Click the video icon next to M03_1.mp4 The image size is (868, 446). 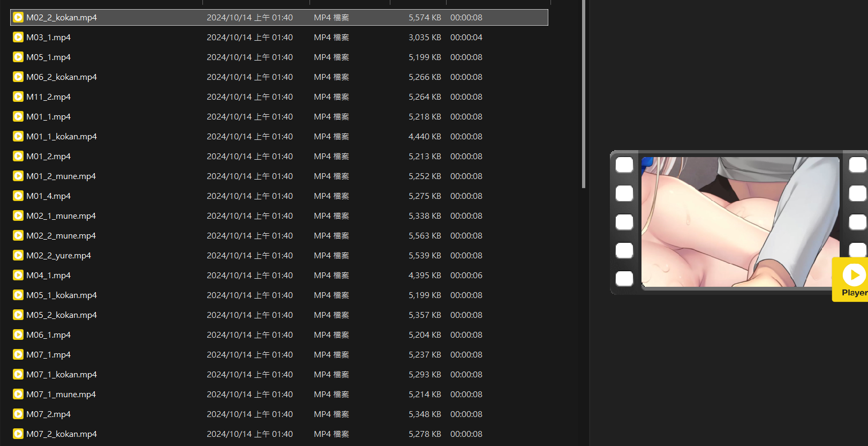click(x=18, y=38)
